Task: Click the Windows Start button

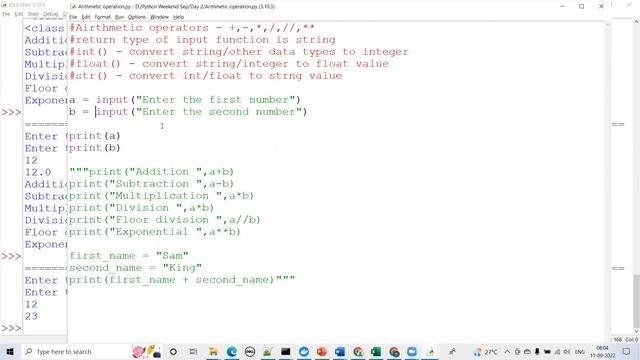Action: point(10,351)
